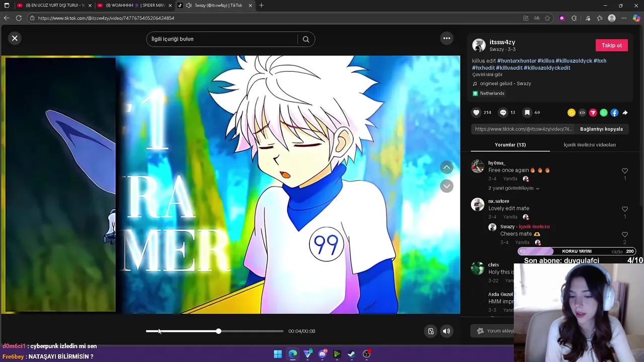This screenshot has width=644, height=362.
Task: Close the TikTok video viewer
Action: [15, 38]
